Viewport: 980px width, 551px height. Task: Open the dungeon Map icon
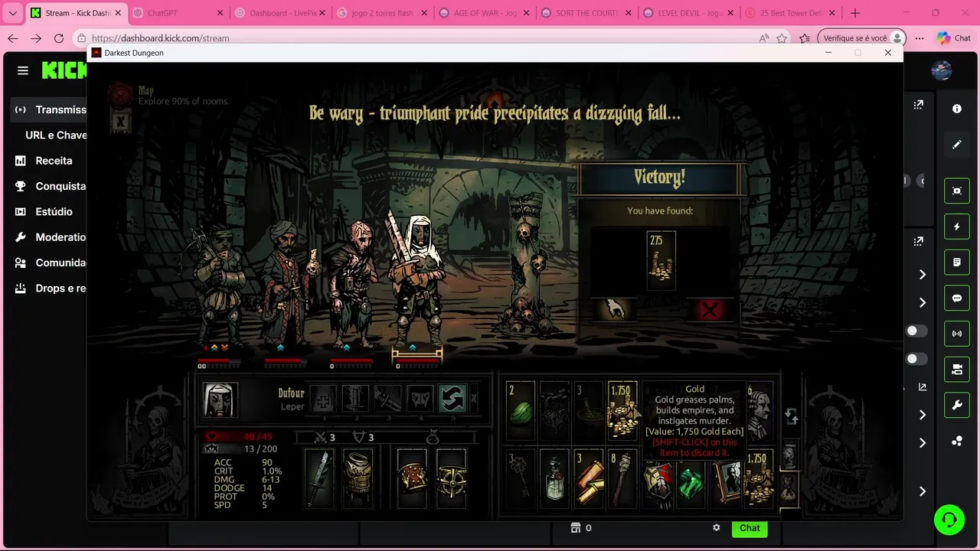pyautogui.click(x=119, y=94)
